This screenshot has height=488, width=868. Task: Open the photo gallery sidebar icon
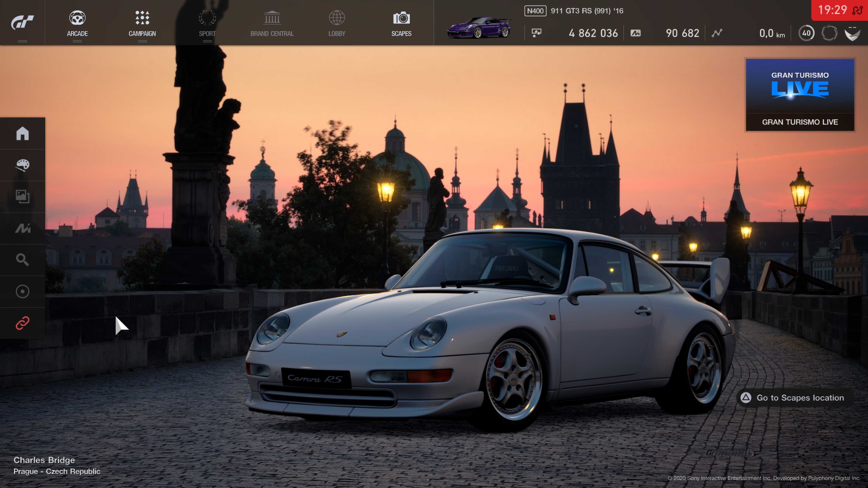(23, 197)
